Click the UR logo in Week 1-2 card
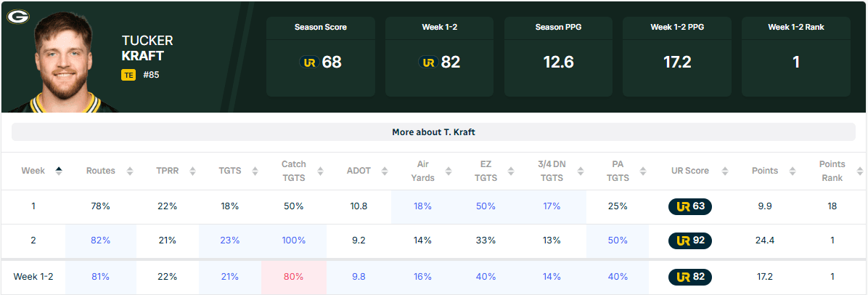868x295 pixels. pyautogui.click(x=428, y=62)
